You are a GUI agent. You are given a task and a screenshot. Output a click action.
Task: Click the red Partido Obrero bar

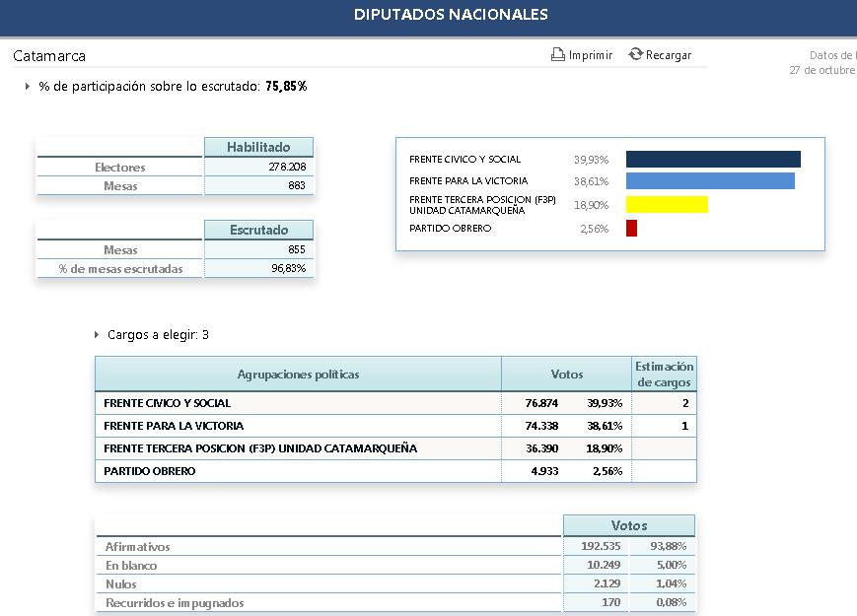coord(631,229)
